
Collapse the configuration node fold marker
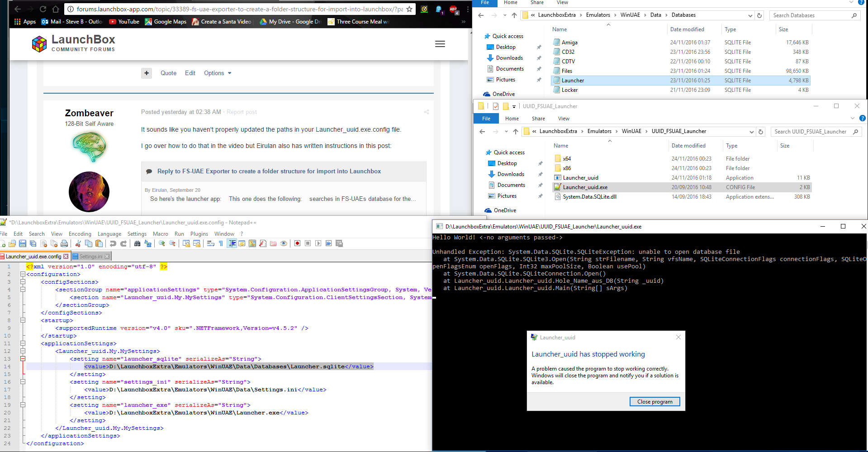click(x=23, y=274)
